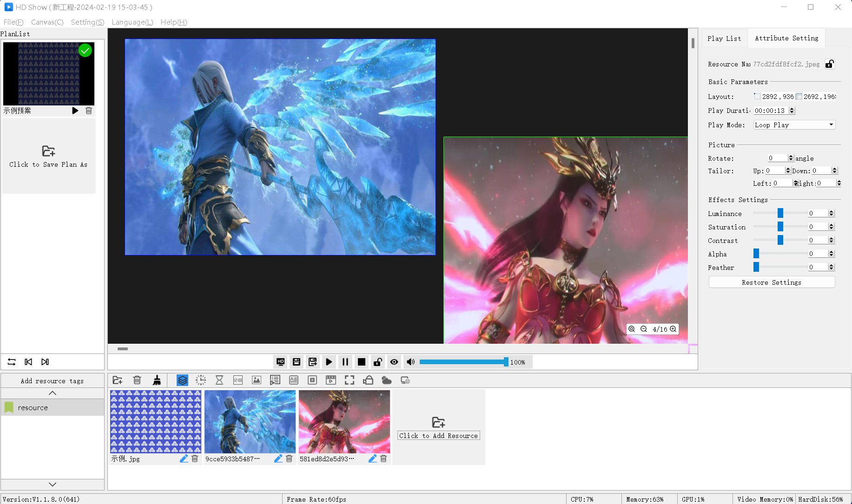Image resolution: width=852 pixels, height=504 pixels.
Task: Adjust the volume slider
Action: [464, 362]
